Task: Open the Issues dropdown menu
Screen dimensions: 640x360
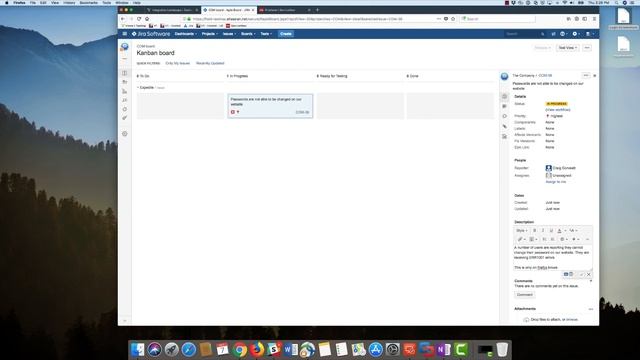Action: [x=229, y=34]
